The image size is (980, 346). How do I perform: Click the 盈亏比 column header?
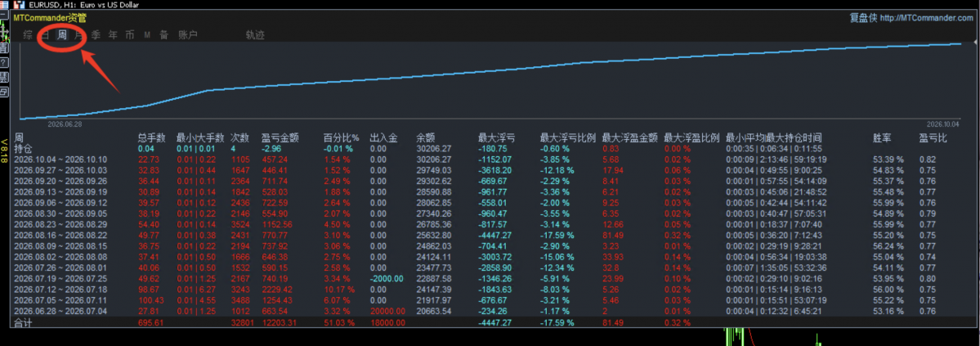point(933,137)
